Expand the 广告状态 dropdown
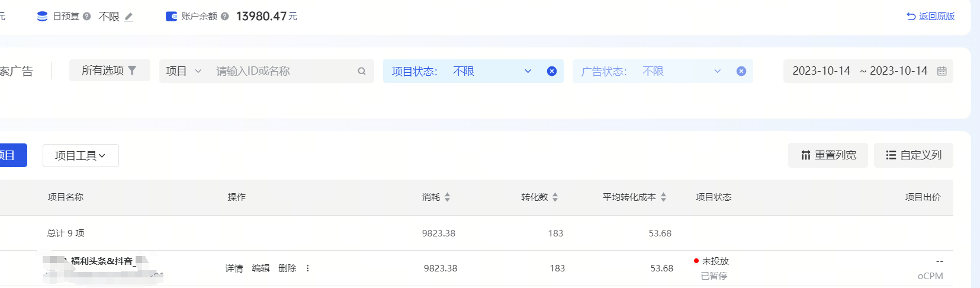Image resolution: width=980 pixels, height=288 pixels. click(717, 71)
